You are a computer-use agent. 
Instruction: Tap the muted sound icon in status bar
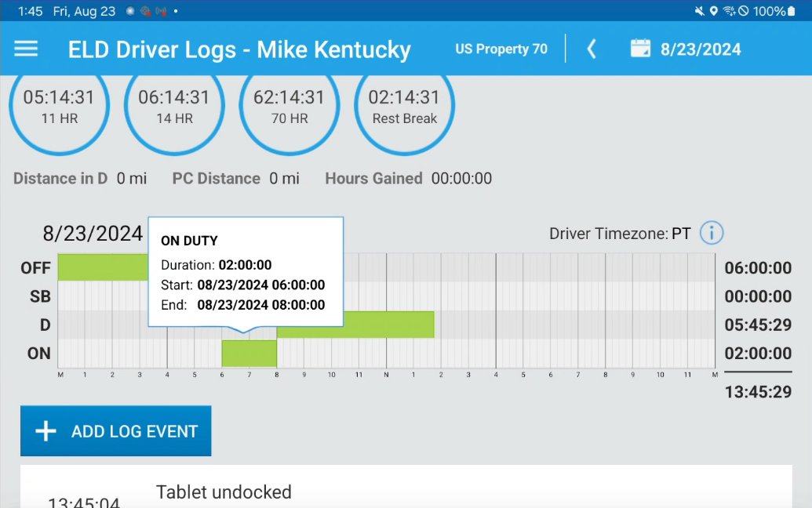[699, 11]
